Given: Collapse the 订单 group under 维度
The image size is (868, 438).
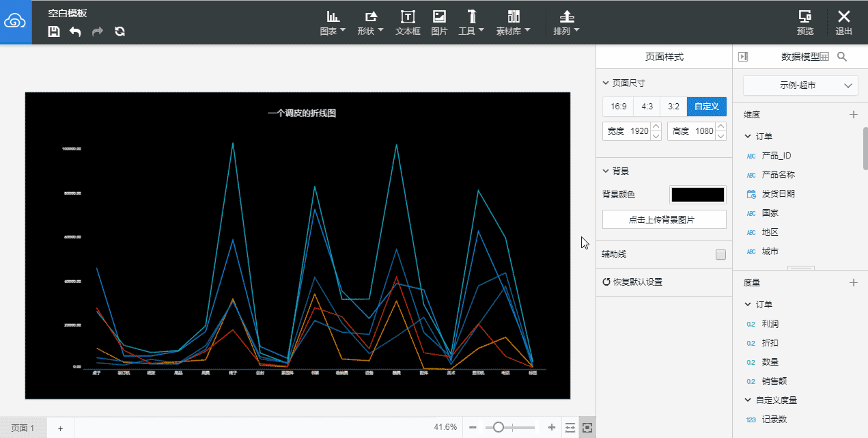Looking at the screenshot, I should click(748, 137).
